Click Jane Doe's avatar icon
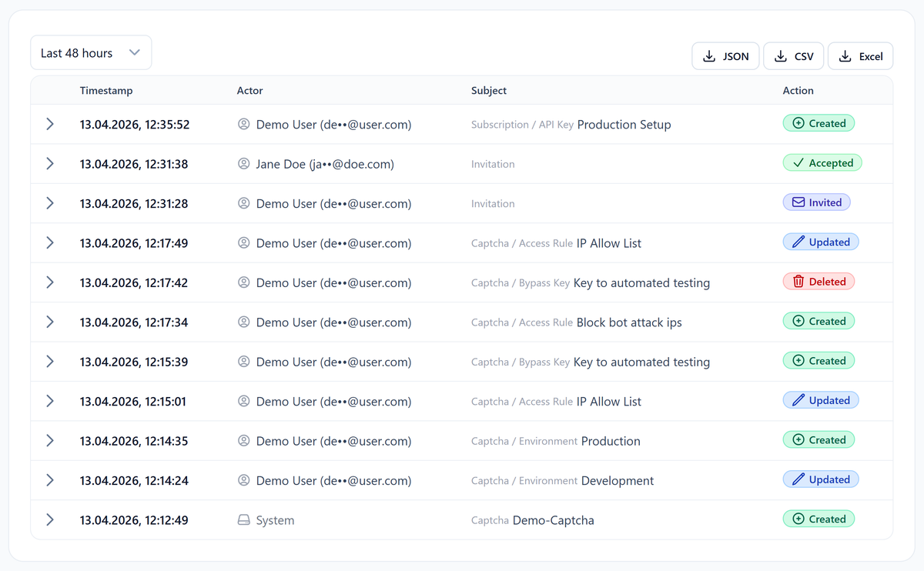Viewport: 924px width, 571px height. [x=244, y=163]
